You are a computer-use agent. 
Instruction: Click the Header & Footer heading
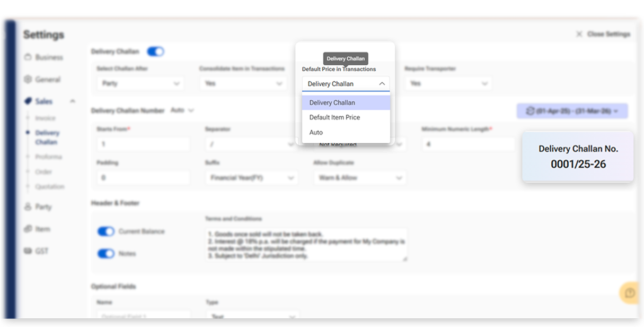tap(115, 203)
